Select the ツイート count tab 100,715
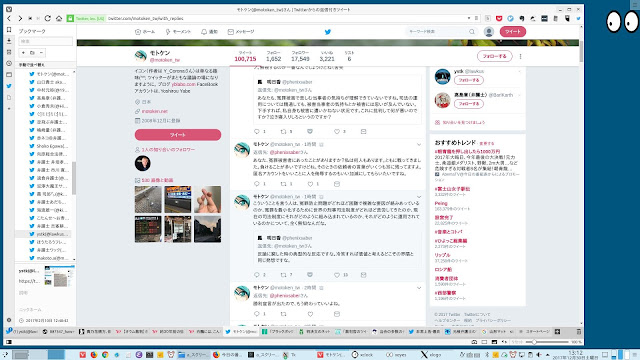 245,56
